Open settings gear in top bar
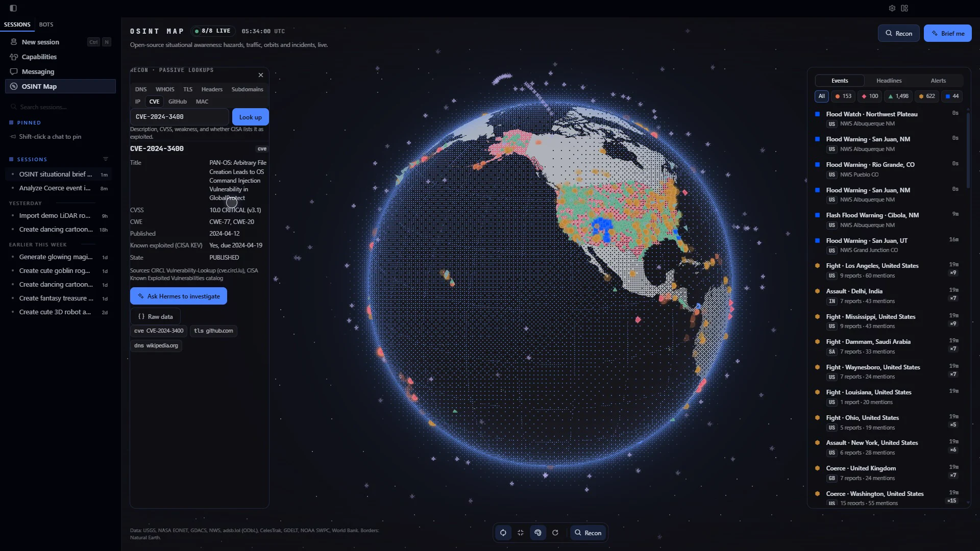 (892, 8)
